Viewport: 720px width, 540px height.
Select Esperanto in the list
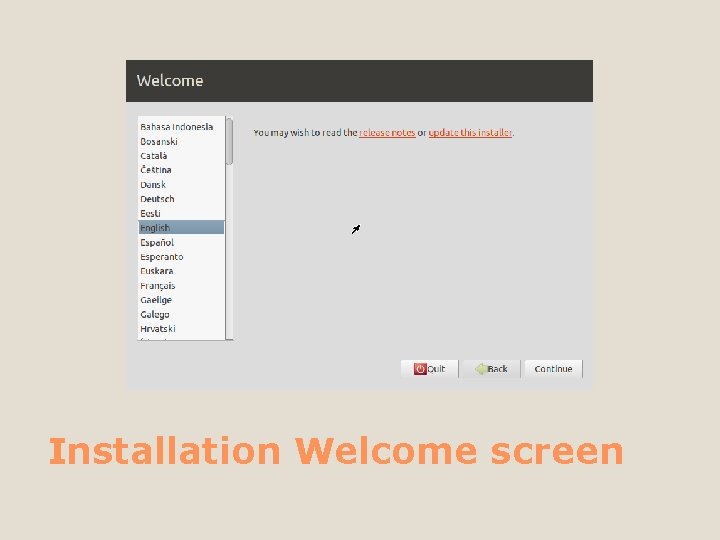(x=181, y=257)
